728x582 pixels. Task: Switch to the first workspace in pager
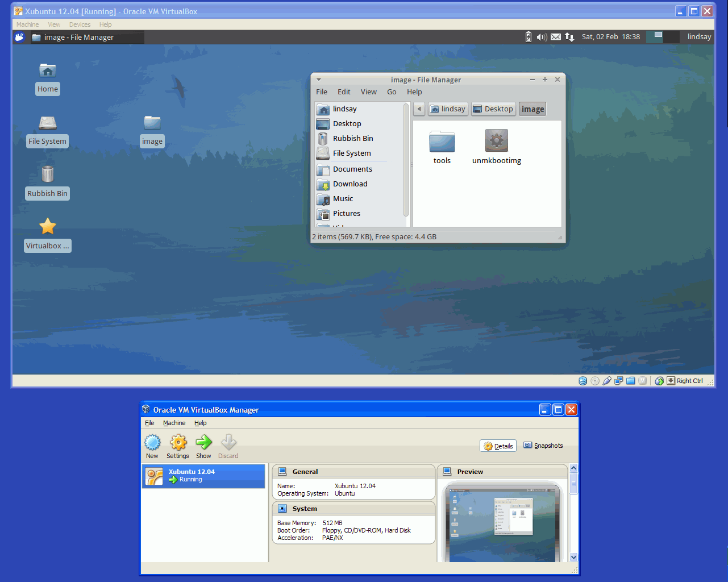pyautogui.click(x=655, y=37)
